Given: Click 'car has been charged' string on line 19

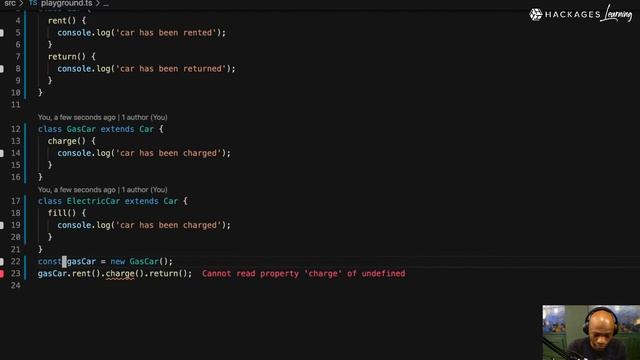Looking at the screenshot, I should pyautogui.click(x=168, y=225).
